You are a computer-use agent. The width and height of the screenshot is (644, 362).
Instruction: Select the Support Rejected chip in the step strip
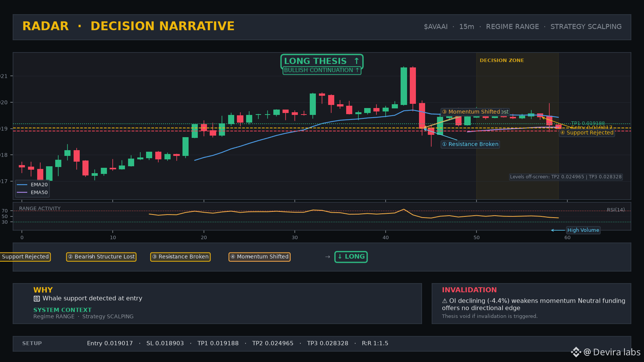pyautogui.click(x=25, y=257)
